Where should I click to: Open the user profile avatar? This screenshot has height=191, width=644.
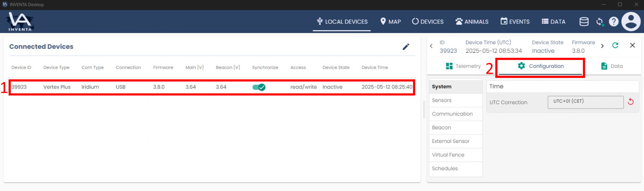click(631, 22)
